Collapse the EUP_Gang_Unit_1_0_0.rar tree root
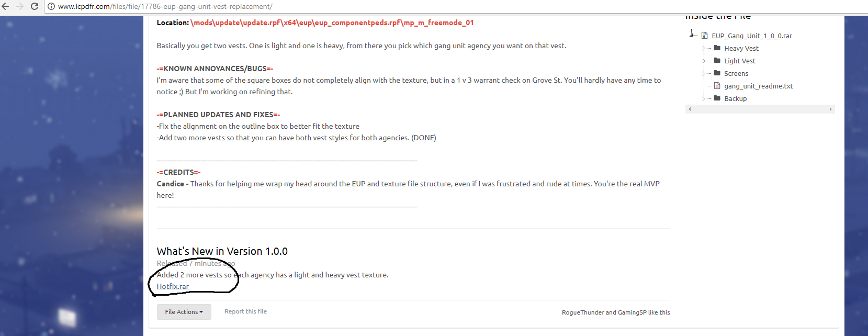Viewport: 868px width, 336px height. (x=691, y=35)
